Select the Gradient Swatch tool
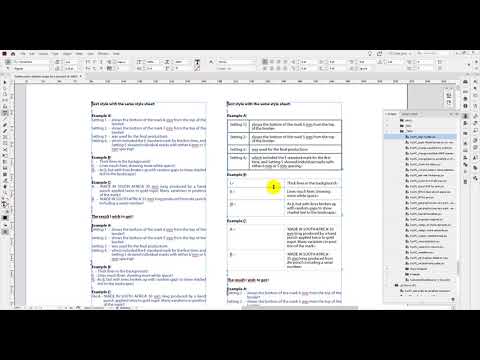 (x=5, y=162)
